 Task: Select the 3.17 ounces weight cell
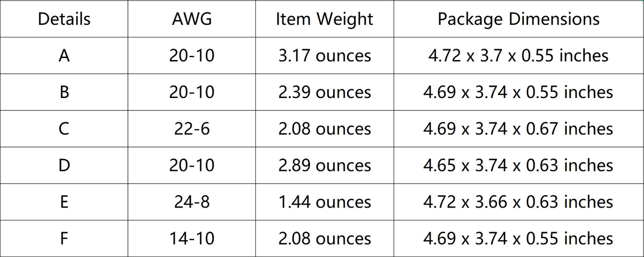click(x=325, y=56)
